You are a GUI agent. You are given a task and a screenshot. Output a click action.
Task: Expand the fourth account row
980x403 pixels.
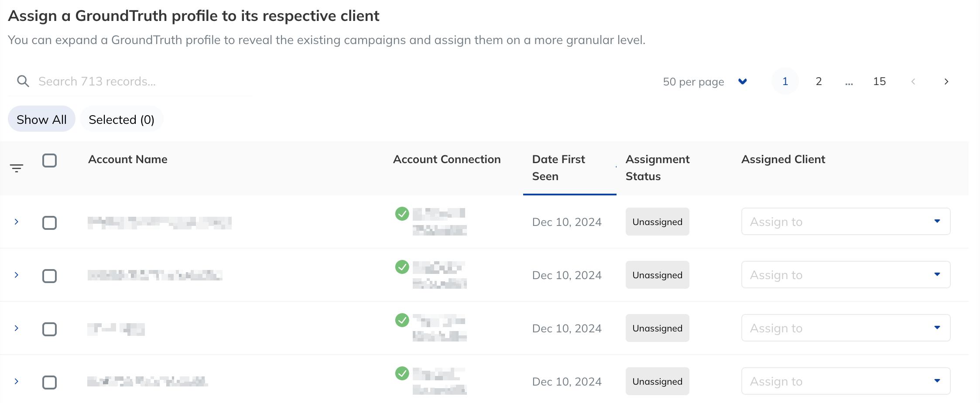[x=17, y=381]
